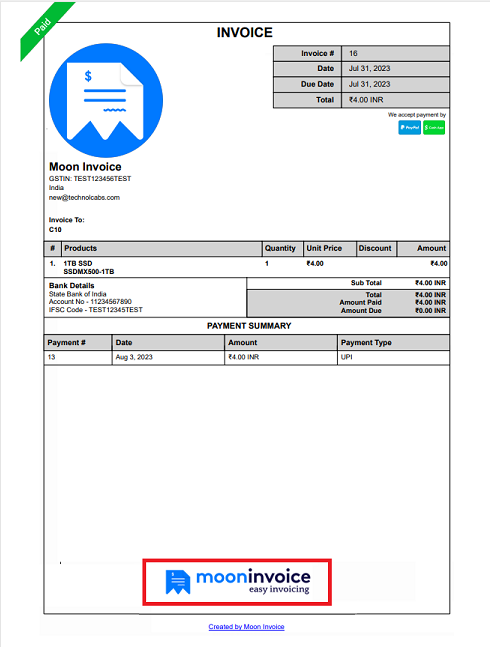This screenshot has width=490, height=647.
Task: Click the product name 1TB SSD
Action: pyautogui.click(x=78, y=263)
